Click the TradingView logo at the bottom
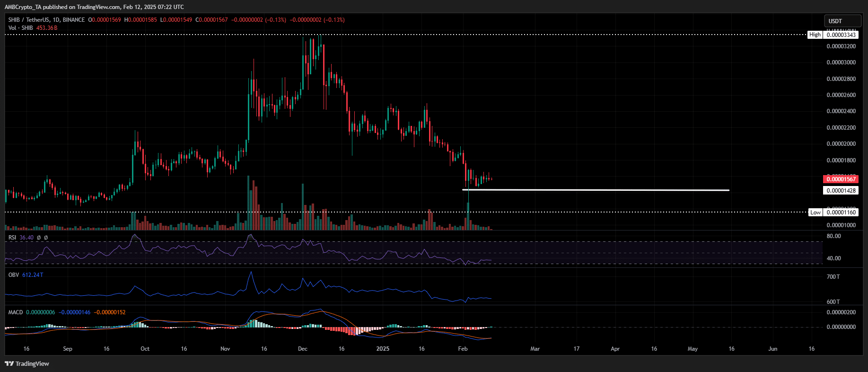 click(x=27, y=363)
